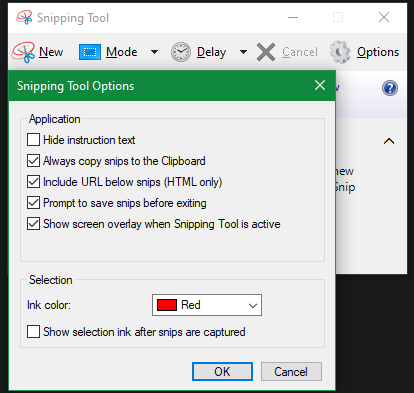Click the Delay toolbar label
414x393 pixels.
(212, 53)
